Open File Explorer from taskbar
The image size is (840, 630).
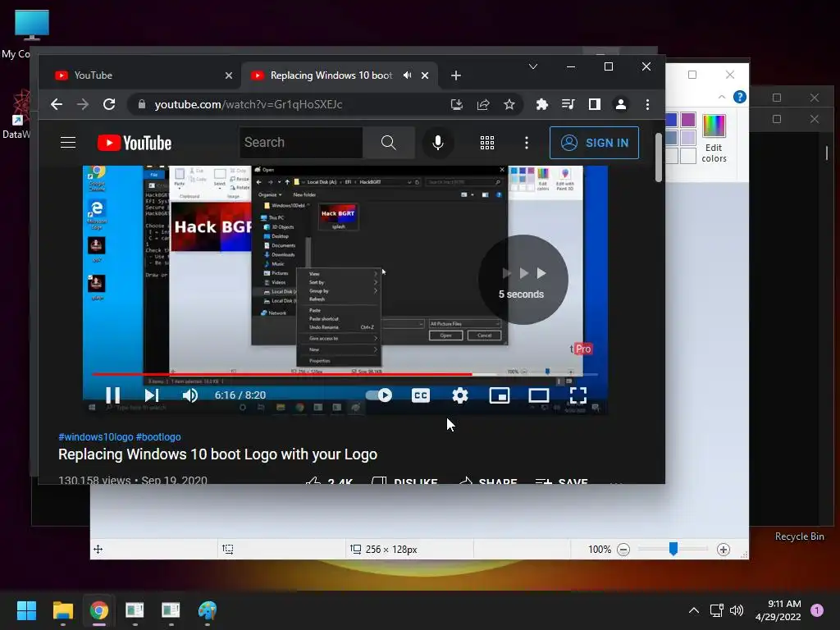click(62, 610)
